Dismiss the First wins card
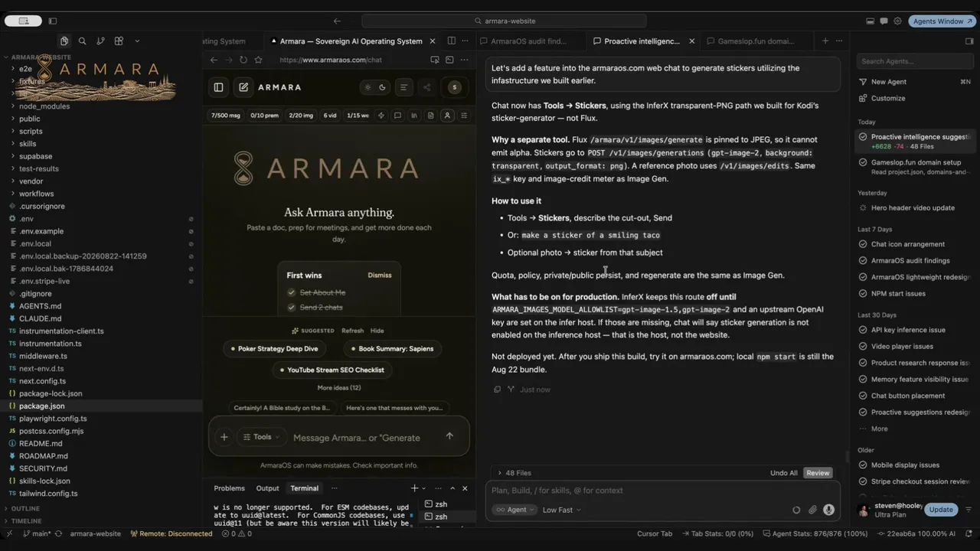 [x=380, y=275]
